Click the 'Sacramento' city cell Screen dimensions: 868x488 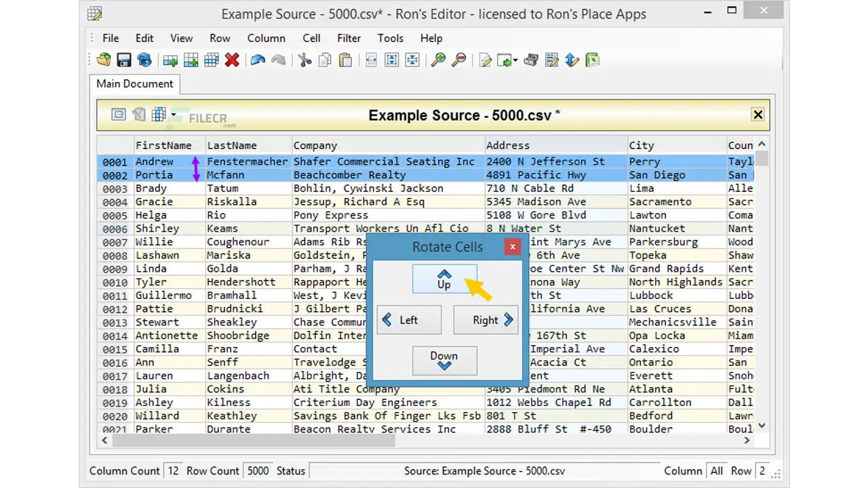click(x=677, y=201)
